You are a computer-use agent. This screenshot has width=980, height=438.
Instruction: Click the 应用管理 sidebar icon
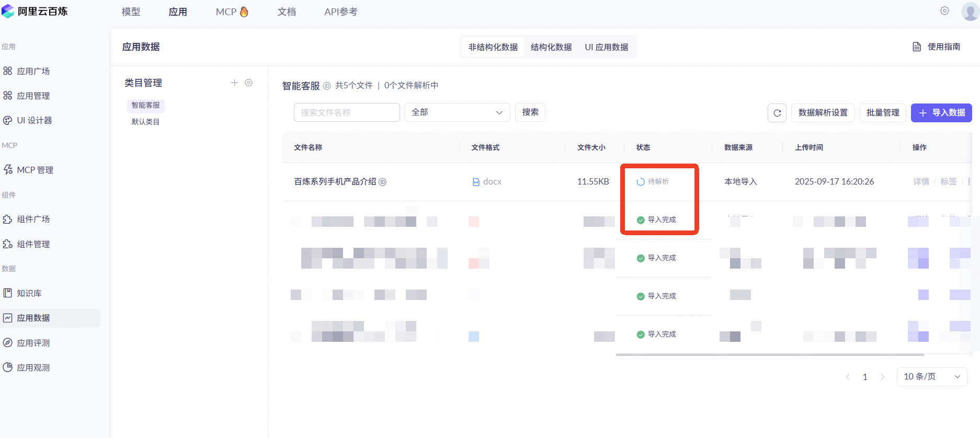tap(8, 96)
